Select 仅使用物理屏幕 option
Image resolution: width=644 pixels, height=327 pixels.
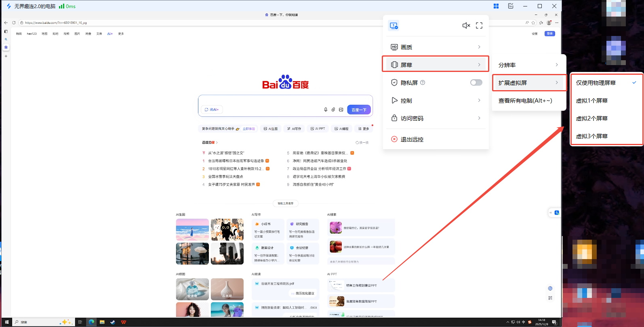606,83
